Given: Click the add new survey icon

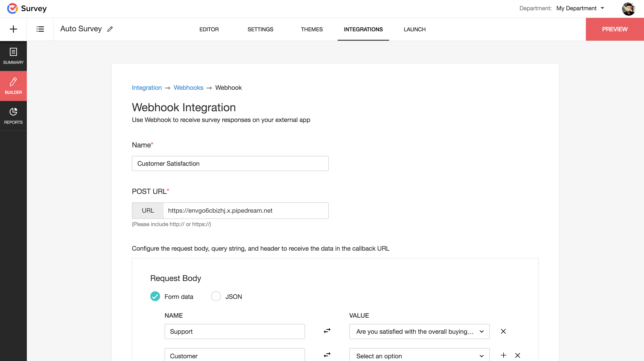Looking at the screenshot, I should coord(13,29).
